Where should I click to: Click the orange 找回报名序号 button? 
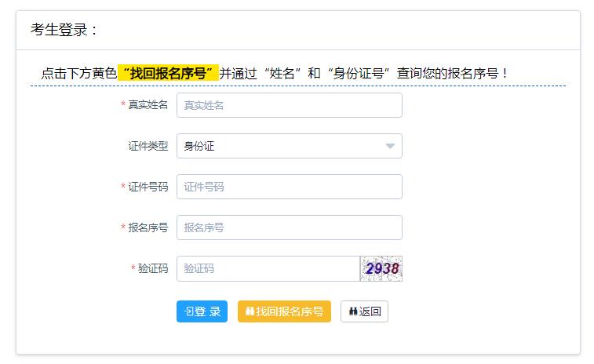tap(284, 311)
